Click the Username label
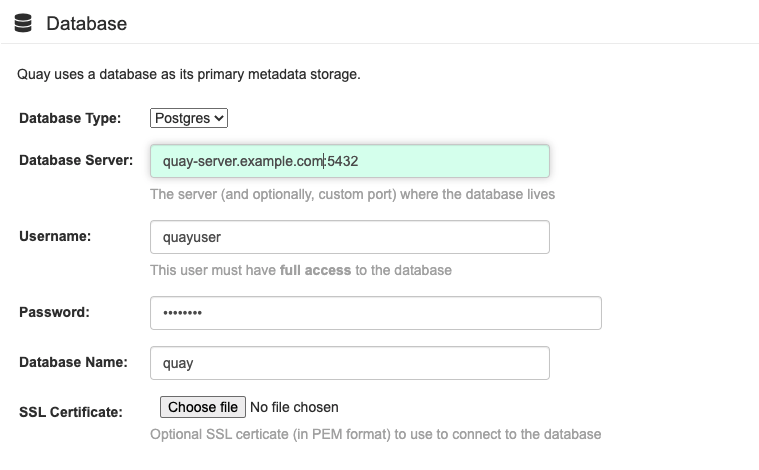Screen dimensions: 759x470 click(55, 236)
